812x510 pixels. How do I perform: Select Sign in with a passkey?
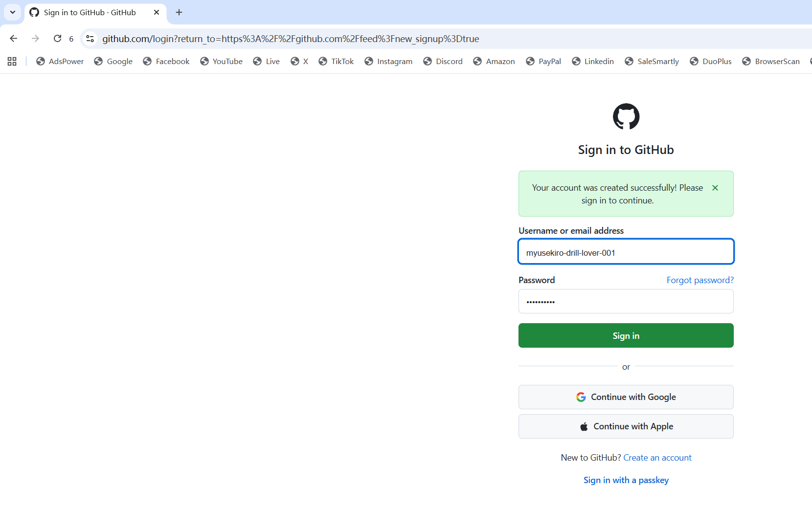point(626,480)
